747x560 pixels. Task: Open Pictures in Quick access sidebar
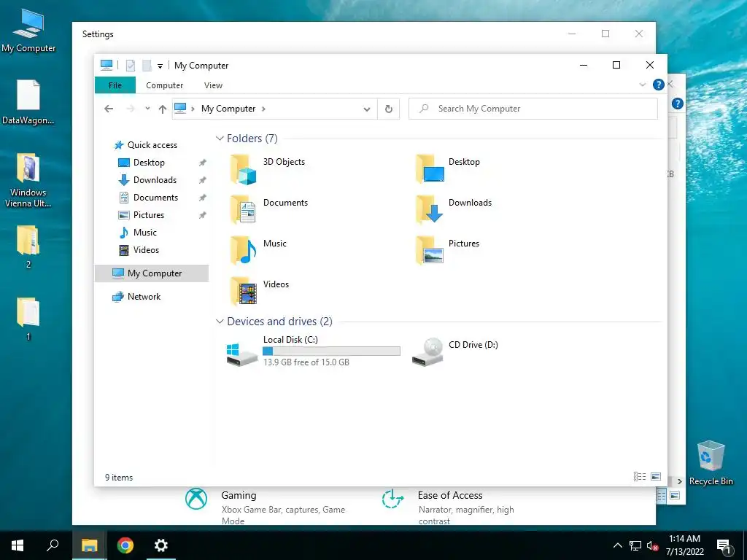coord(149,215)
